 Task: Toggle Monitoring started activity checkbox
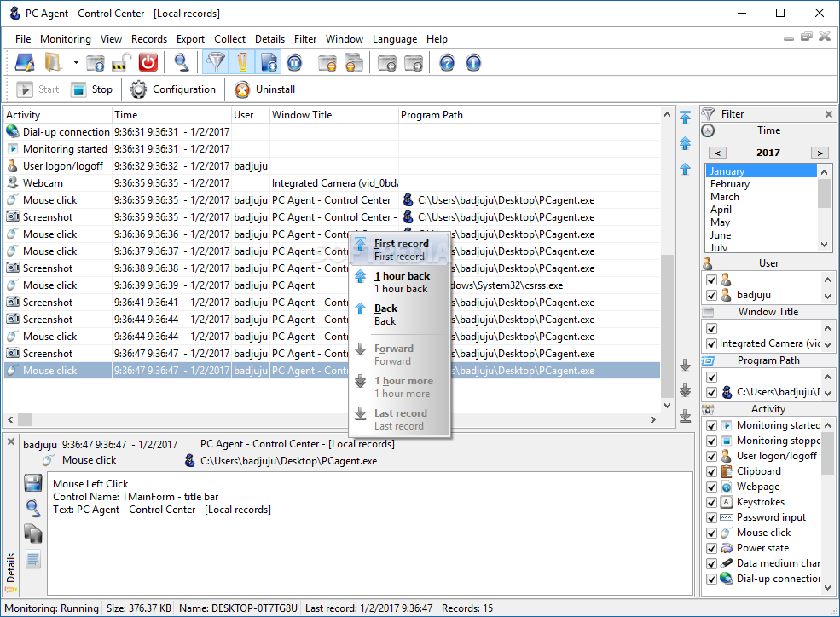(x=711, y=425)
